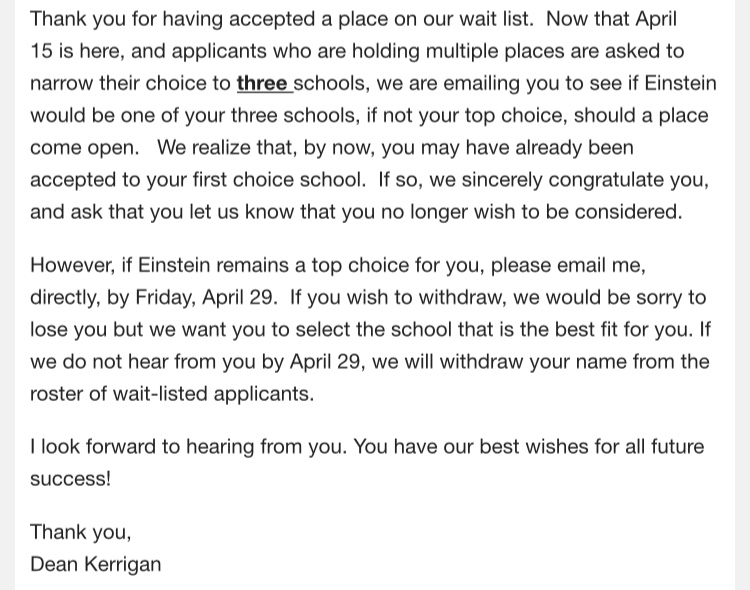Click the word "success!"
This screenshot has height=590, width=750.
70,479
